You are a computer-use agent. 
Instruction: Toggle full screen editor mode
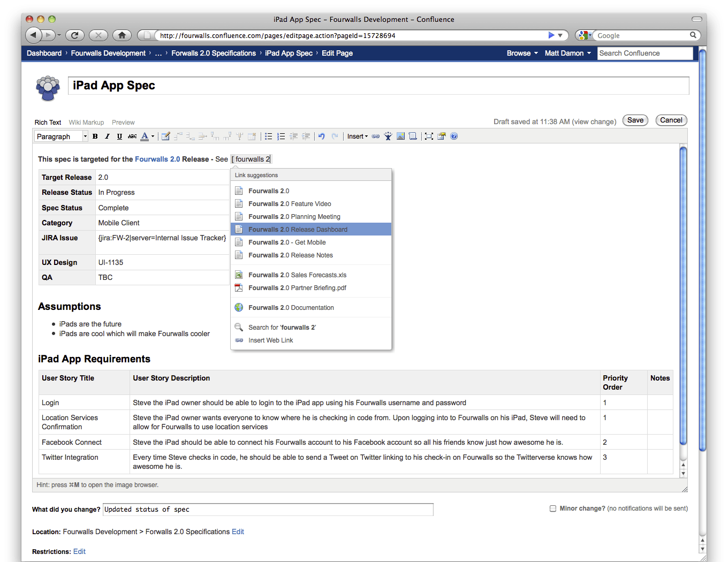pos(429,136)
